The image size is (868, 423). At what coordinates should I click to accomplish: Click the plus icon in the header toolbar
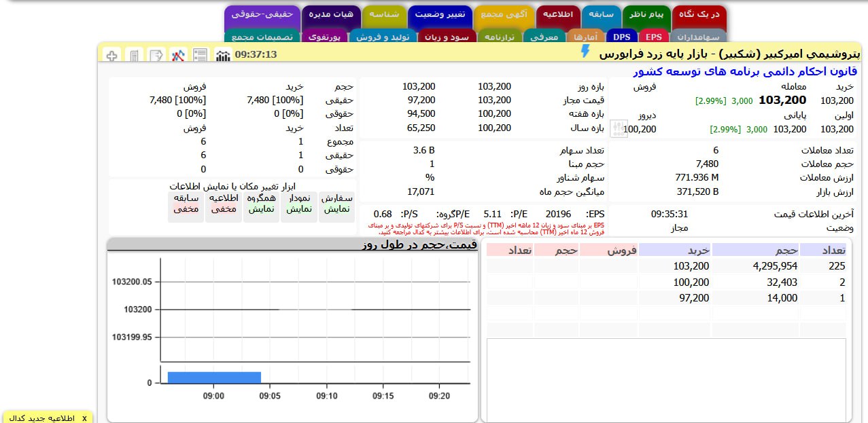coord(113,55)
